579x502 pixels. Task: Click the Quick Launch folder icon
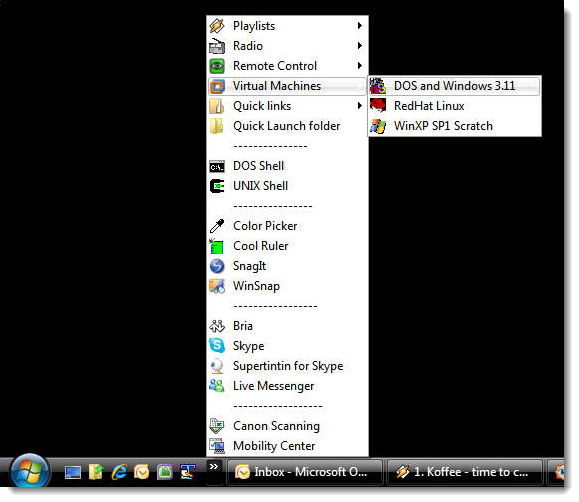217,126
